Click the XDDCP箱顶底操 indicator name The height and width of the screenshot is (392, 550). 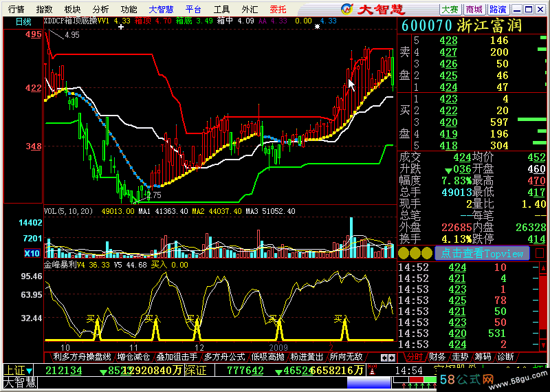click(70, 21)
